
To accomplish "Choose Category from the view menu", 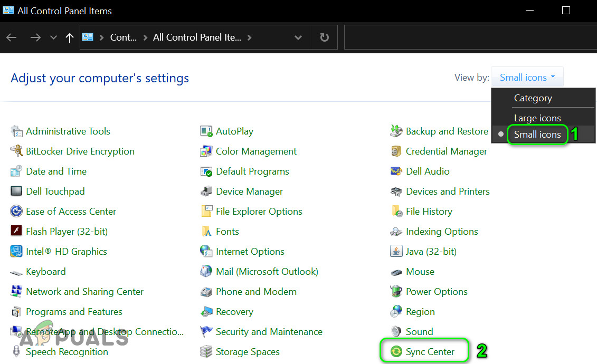I will (x=533, y=98).
